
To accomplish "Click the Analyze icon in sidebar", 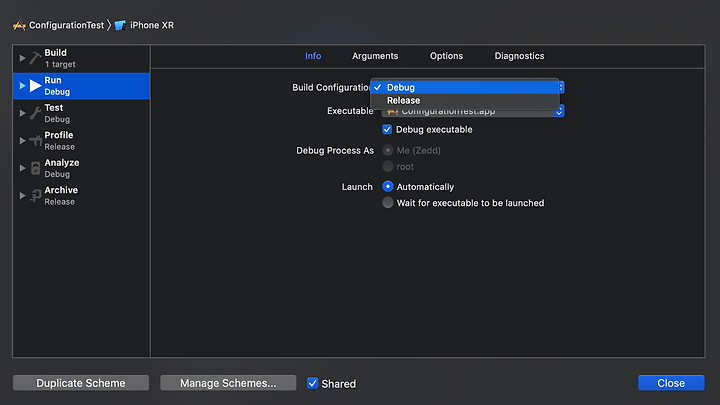I will pyautogui.click(x=35, y=168).
